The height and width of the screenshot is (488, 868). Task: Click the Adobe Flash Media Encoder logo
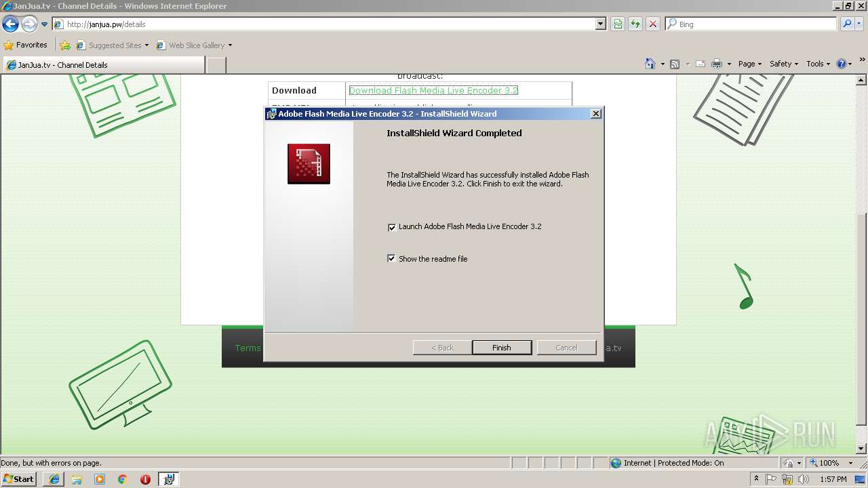tap(309, 164)
